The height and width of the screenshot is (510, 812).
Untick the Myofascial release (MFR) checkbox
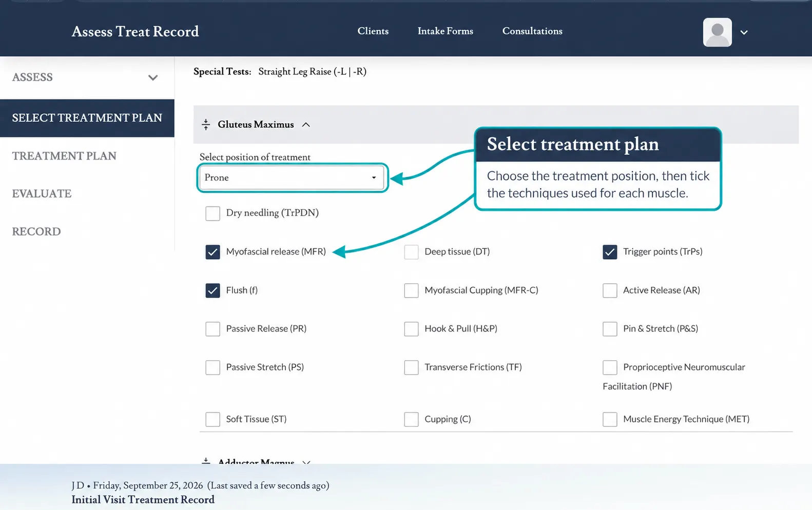pyautogui.click(x=212, y=252)
